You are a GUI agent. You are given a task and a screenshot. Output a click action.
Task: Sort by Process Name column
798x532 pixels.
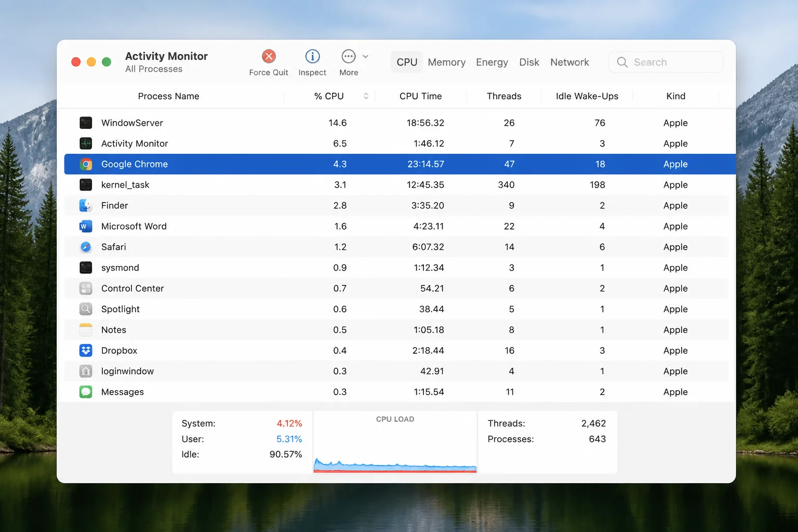[169, 96]
